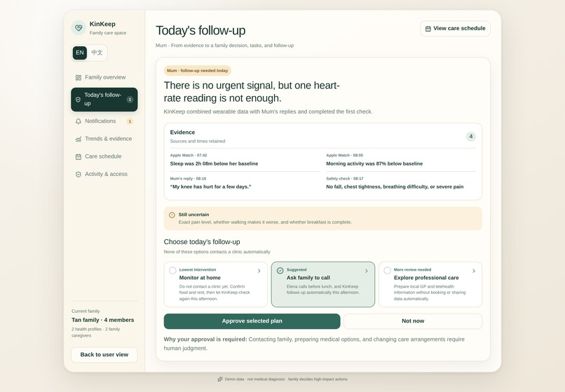Image resolution: width=565 pixels, height=392 pixels.
Task: Click Safety check · 08:17 source label
Action: pos(345,179)
